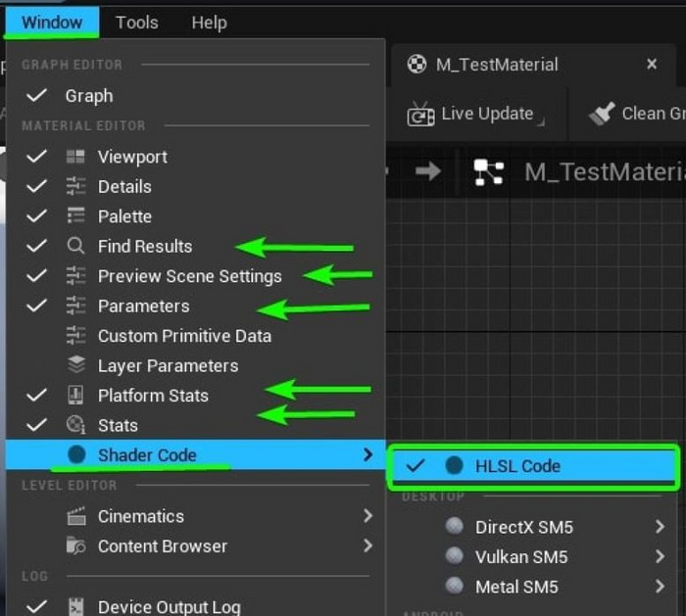Expand the Content Browser submenu arrow
Viewport: 686px width, 616px height.
367,545
